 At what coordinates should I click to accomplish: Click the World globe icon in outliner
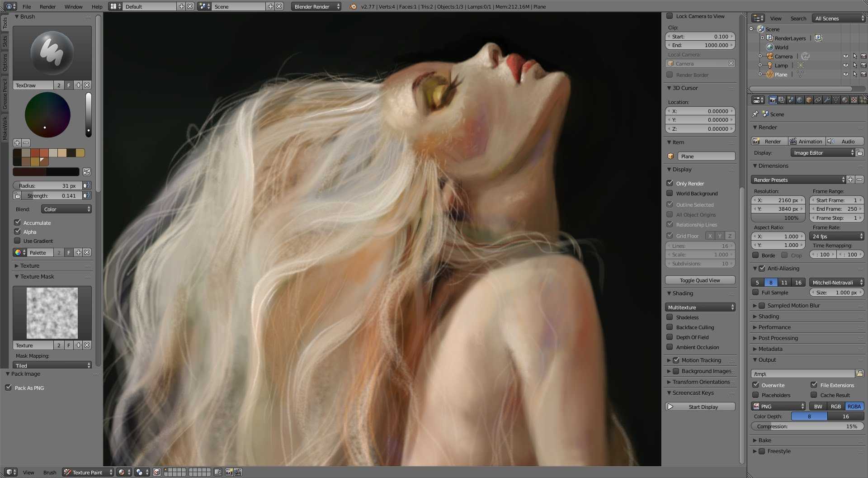(770, 47)
